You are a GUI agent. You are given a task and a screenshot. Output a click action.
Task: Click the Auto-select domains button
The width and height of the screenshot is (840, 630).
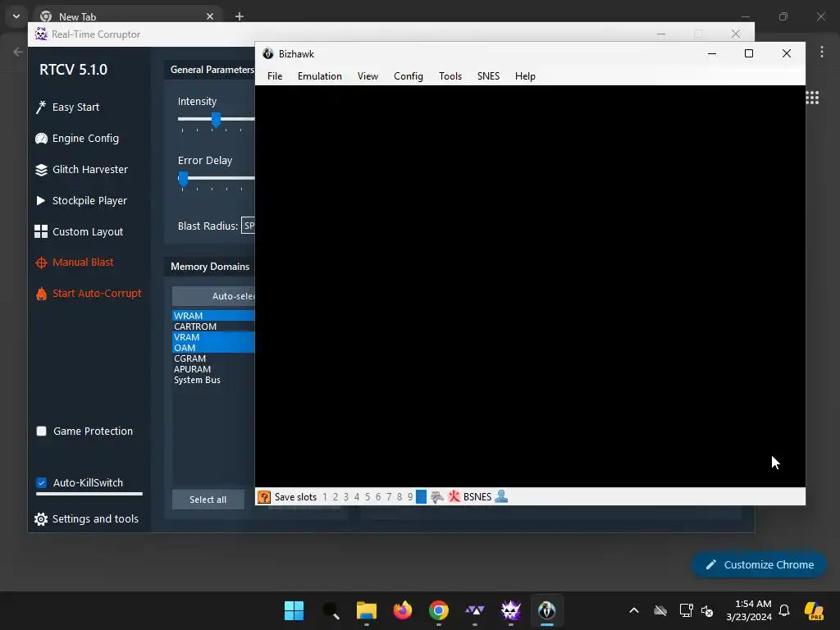click(x=214, y=295)
